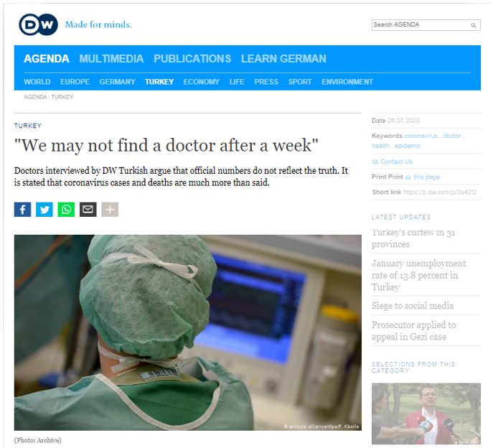This screenshot has width=493, height=448.
Task: Click the DW logo
Action: [38, 25]
